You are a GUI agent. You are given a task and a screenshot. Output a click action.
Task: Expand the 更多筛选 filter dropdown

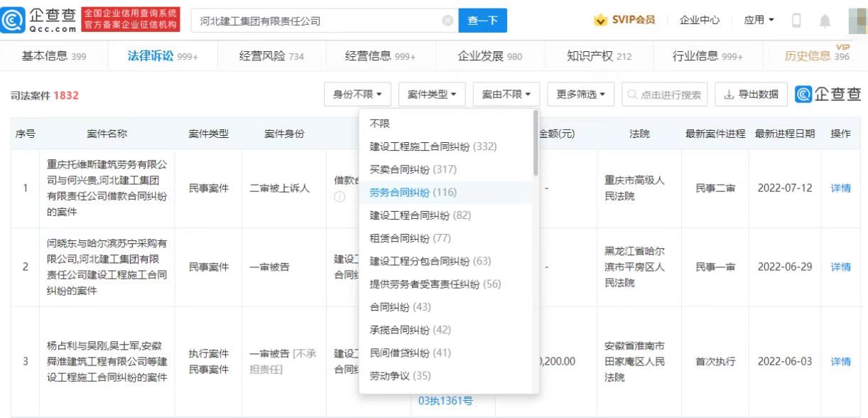pyautogui.click(x=579, y=94)
